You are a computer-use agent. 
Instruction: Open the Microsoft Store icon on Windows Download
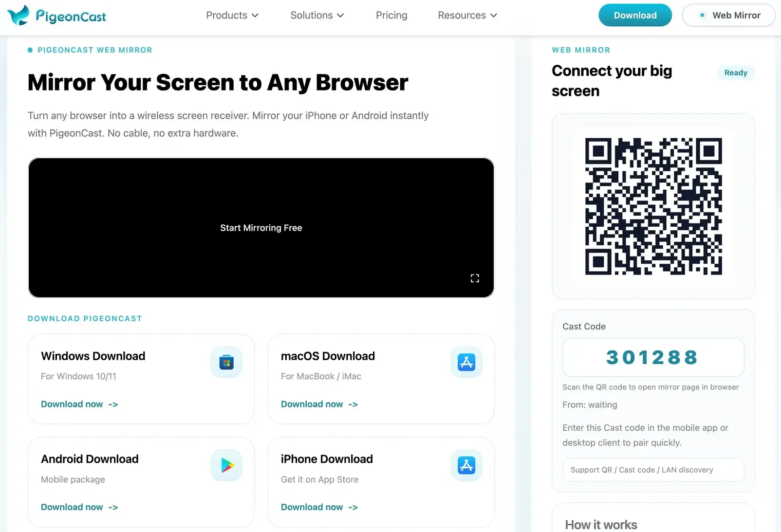click(x=226, y=362)
